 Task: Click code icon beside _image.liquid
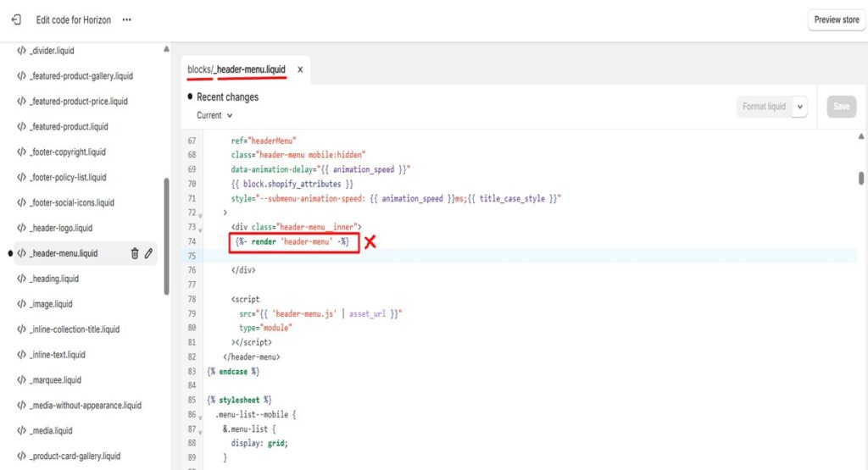click(x=21, y=304)
